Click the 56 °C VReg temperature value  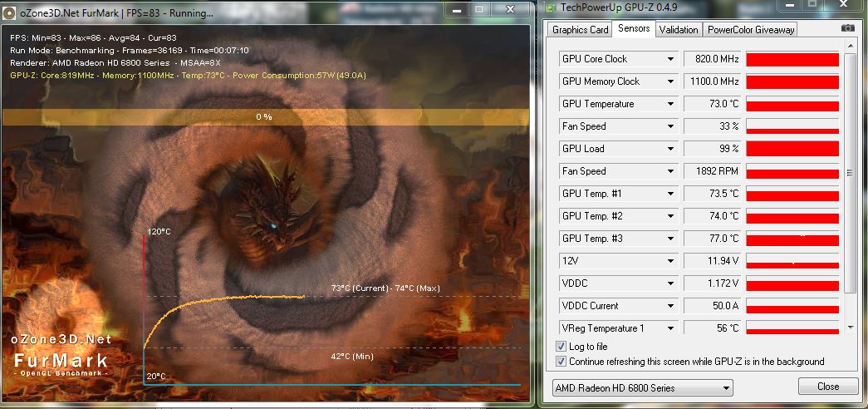713,328
